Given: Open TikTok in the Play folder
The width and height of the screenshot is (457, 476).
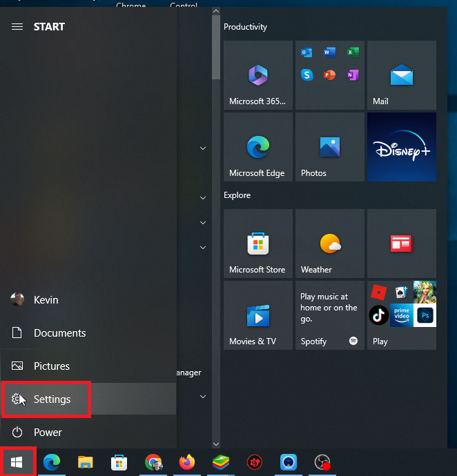Looking at the screenshot, I should [378, 315].
